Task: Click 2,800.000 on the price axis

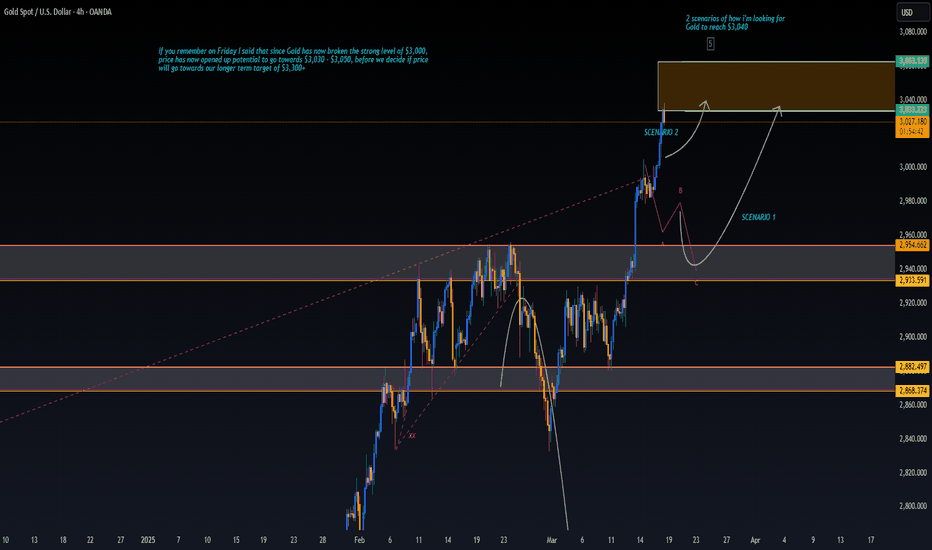Action: [x=913, y=507]
